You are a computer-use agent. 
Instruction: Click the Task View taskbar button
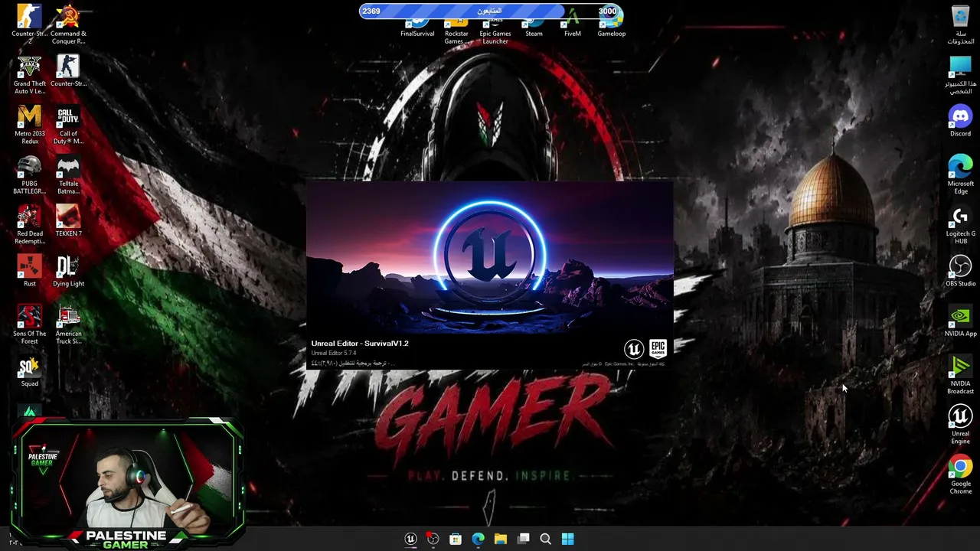pos(523,539)
